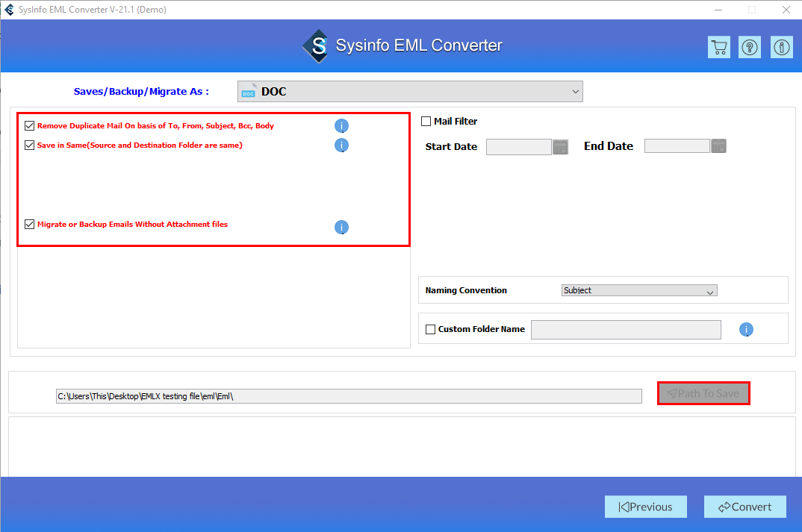Open the End Date calendar picker
Screen dimensions: 802x532
[718, 145]
